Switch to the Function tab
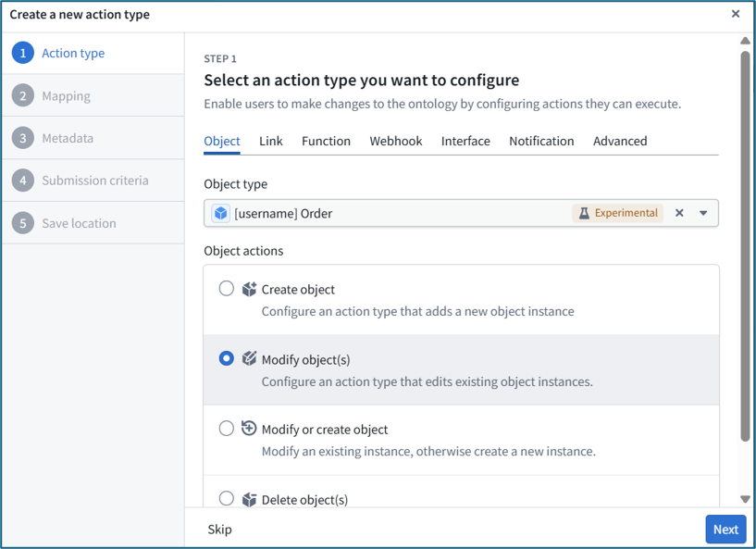This screenshot has width=756, height=549. [x=326, y=142]
